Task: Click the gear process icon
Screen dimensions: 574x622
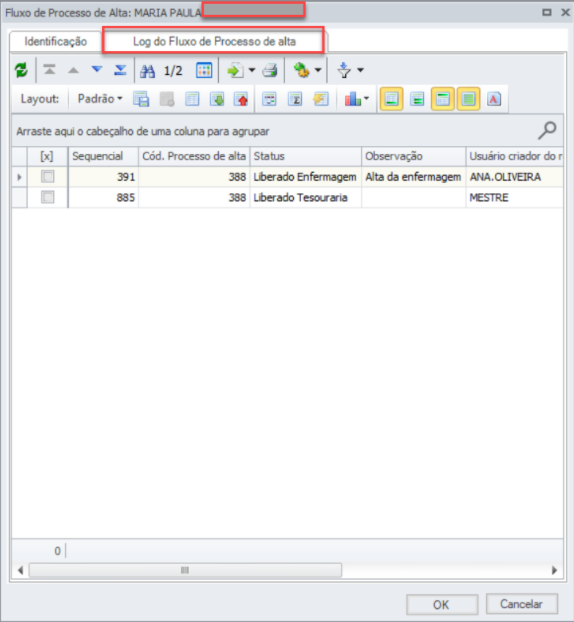Action: [x=301, y=70]
